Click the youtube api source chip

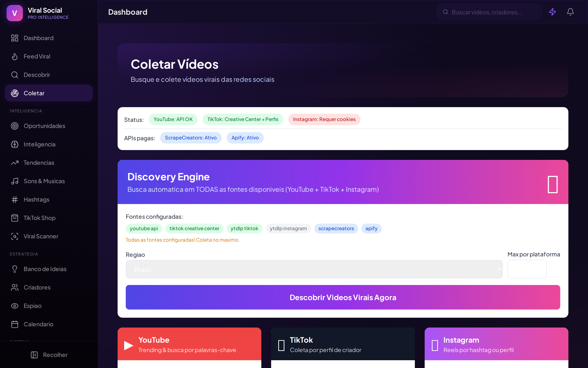click(144, 229)
